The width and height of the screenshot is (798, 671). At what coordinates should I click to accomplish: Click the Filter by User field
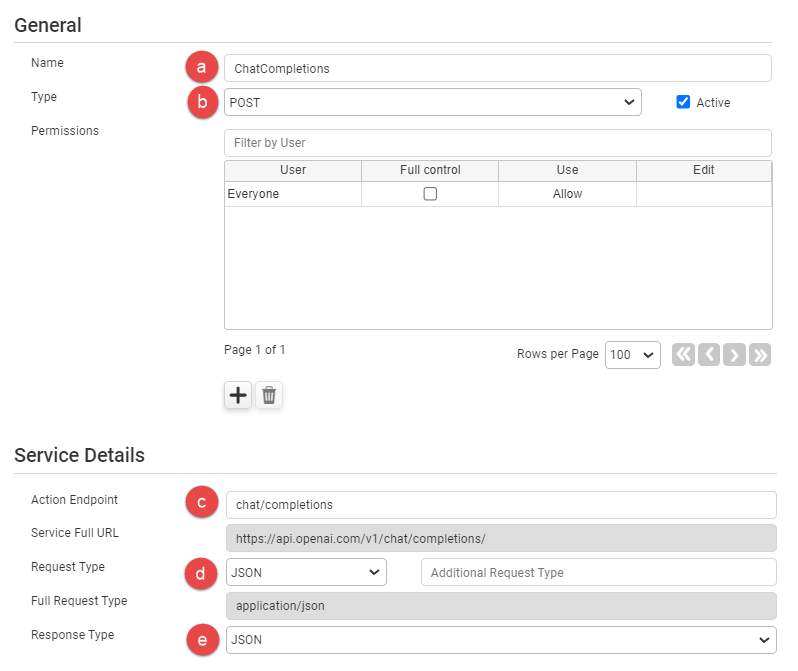(498, 143)
